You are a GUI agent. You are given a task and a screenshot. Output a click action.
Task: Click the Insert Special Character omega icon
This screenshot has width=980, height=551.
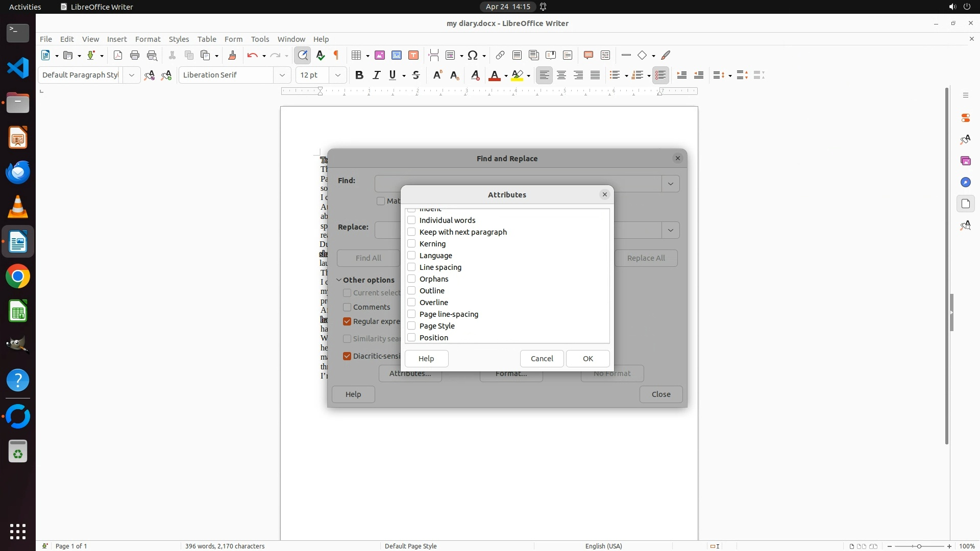coord(473,55)
